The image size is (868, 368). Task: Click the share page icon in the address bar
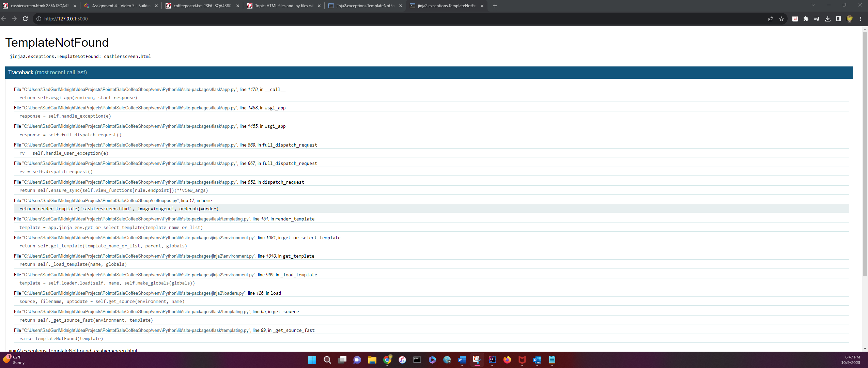(771, 19)
